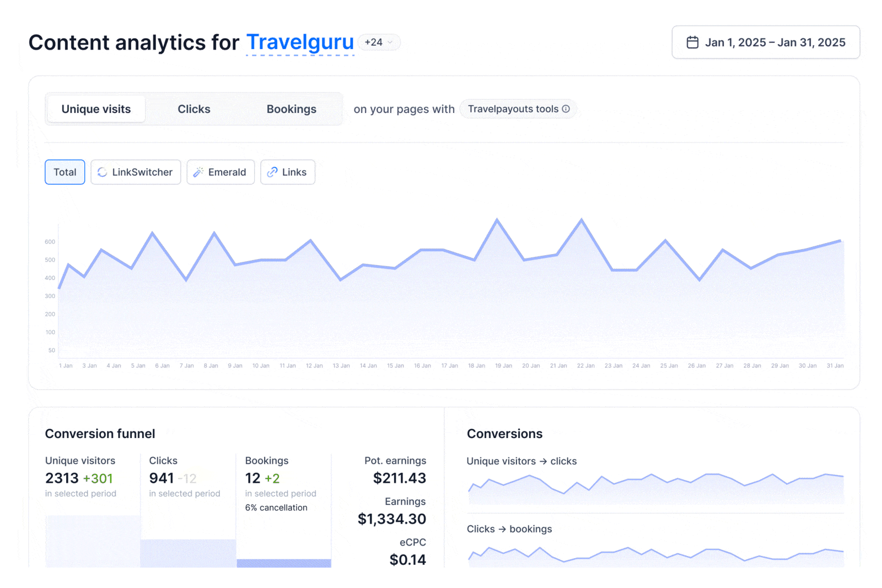Click the 10 Jan x-axis label
Viewport: 882px width, 588px height.
261,366
